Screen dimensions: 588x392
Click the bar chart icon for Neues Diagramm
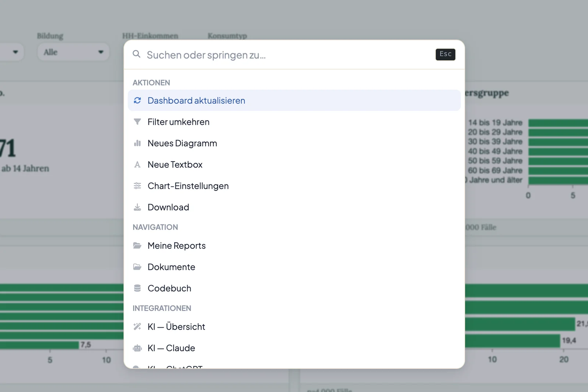[x=137, y=143]
